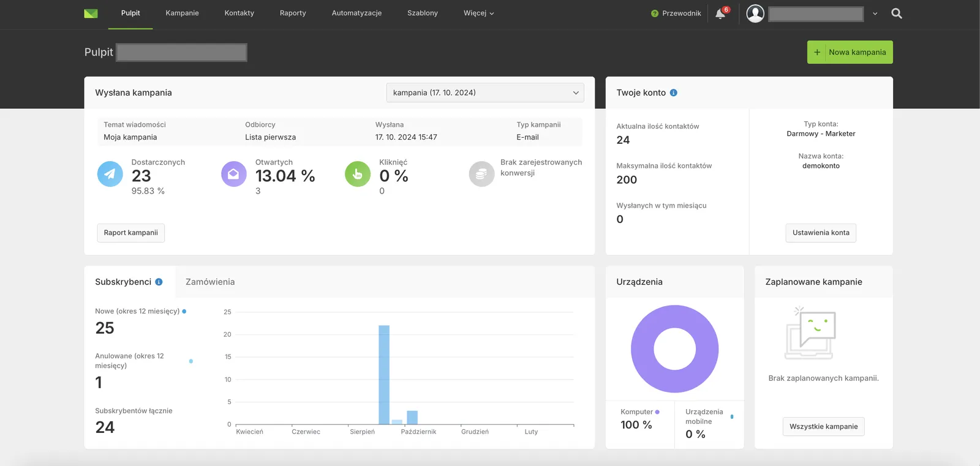
Task: Toggle the Anulowane series legend dot
Action: (x=191, y=361)
